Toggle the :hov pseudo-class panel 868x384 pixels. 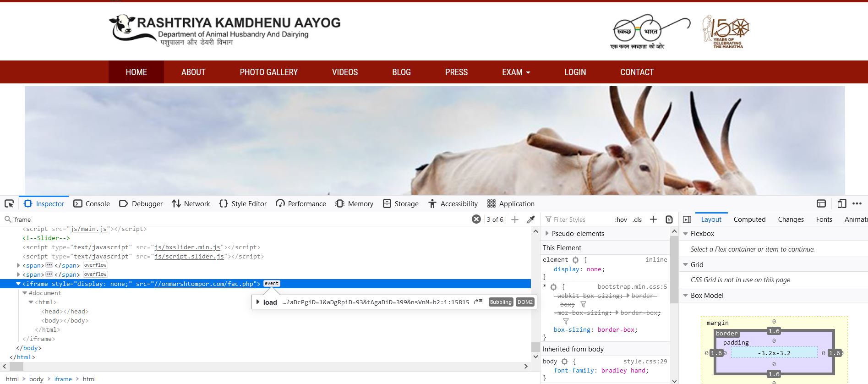(621, 219)
